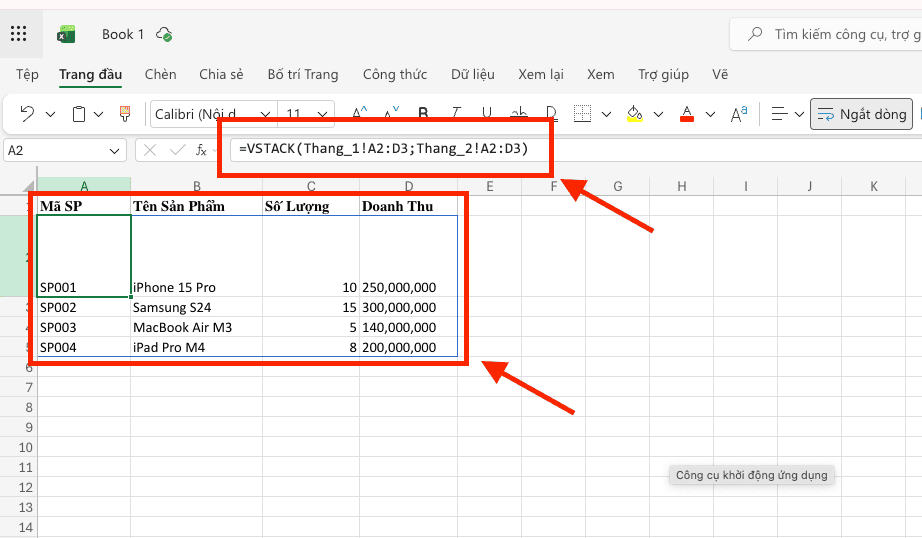Select column K header
This screenshot has height=538, width=922.
[x=874, y=186]
